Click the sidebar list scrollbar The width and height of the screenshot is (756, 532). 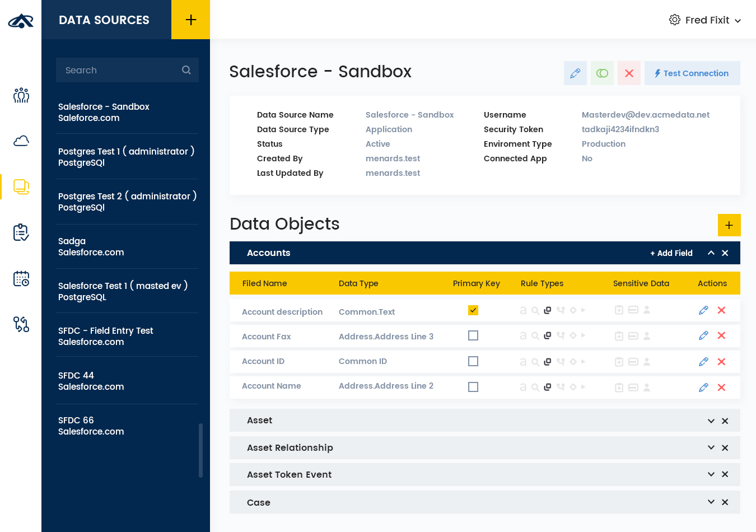point(200,451)
